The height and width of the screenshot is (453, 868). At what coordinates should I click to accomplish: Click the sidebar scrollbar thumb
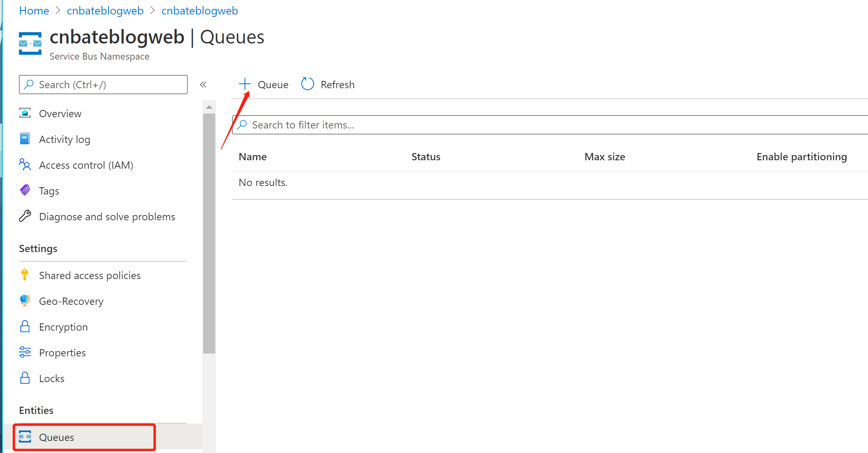click(x=209, y=234)
